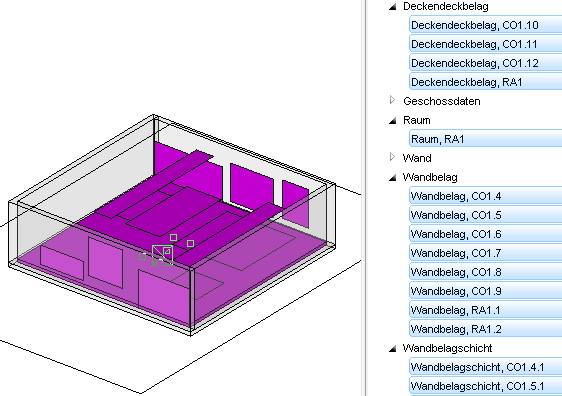Collapse the Wandbelagschicht group
This screenshot has width=562, height=396.
click(393, 348)
